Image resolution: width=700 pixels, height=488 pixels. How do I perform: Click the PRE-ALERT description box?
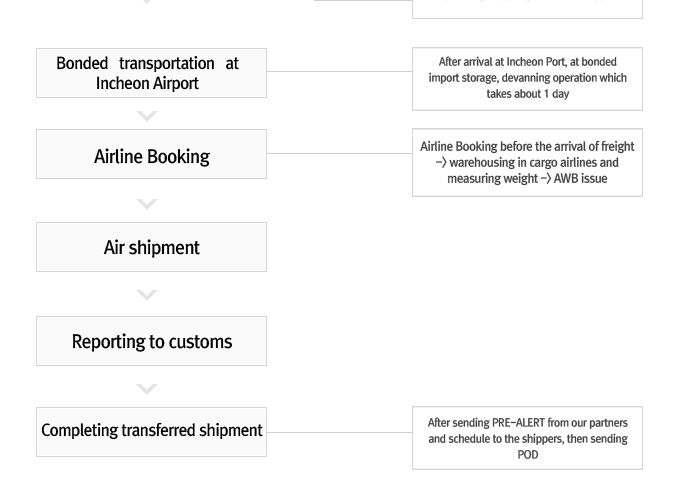coord(527,438)
